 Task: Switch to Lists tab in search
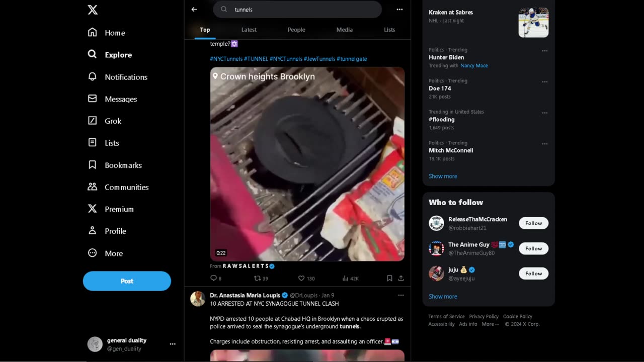pos(389,30)
